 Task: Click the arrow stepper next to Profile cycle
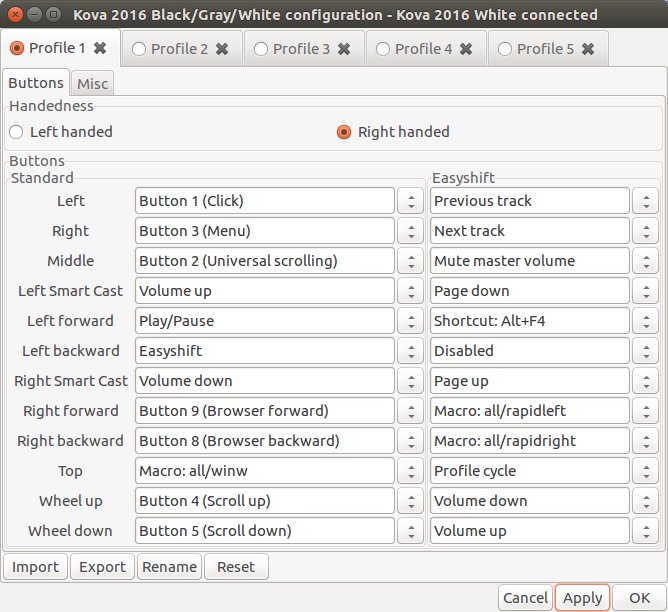coord(646,471)
